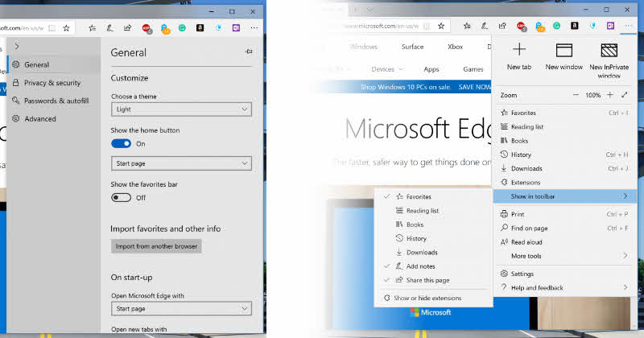644x338 pixels.
Task: Expand the Show in toolbar submenu
Action: 565,196
